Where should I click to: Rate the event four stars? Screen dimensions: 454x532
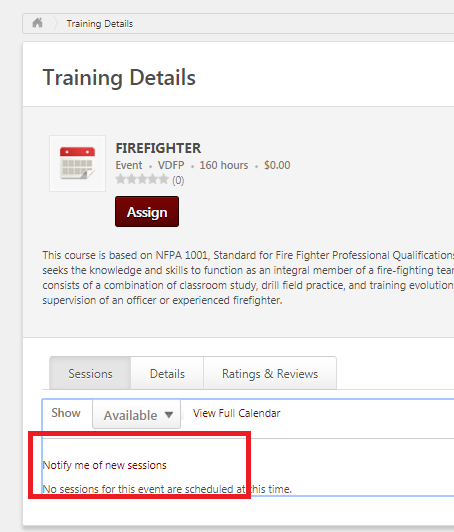(153, 179)
